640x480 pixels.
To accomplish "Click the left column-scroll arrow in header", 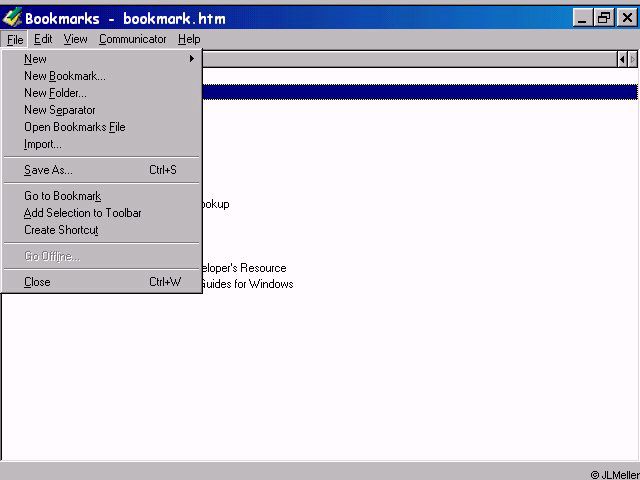I will click(x=622, y=60).
